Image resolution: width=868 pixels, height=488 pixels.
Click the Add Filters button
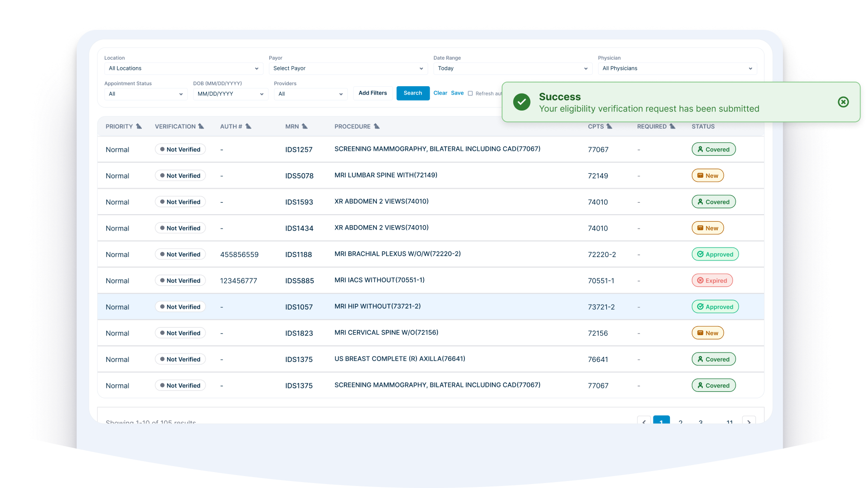pyautogui.click(x=373, y=93)
